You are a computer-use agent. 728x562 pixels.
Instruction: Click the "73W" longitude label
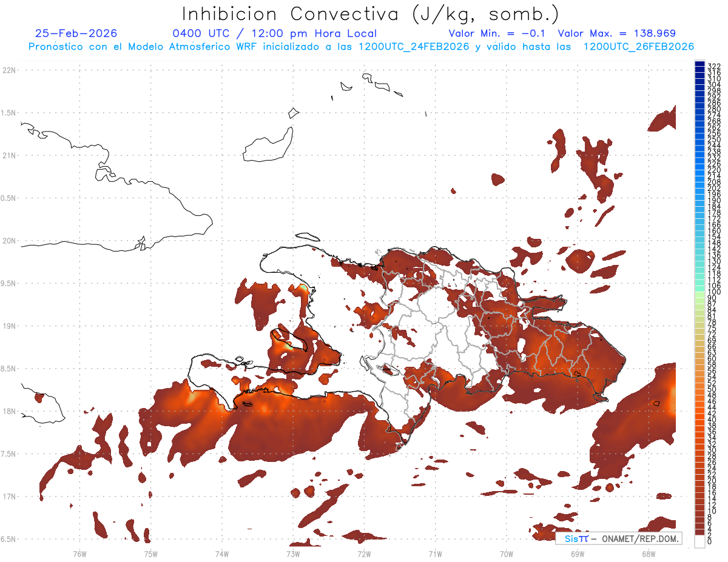pyautogui.click(x=293, y=554)
